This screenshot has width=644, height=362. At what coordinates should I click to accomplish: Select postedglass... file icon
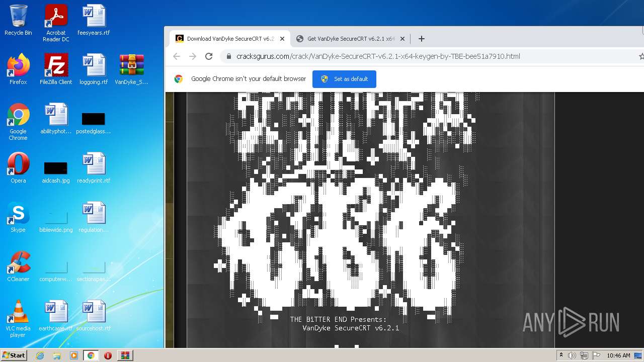pos(94,123)
